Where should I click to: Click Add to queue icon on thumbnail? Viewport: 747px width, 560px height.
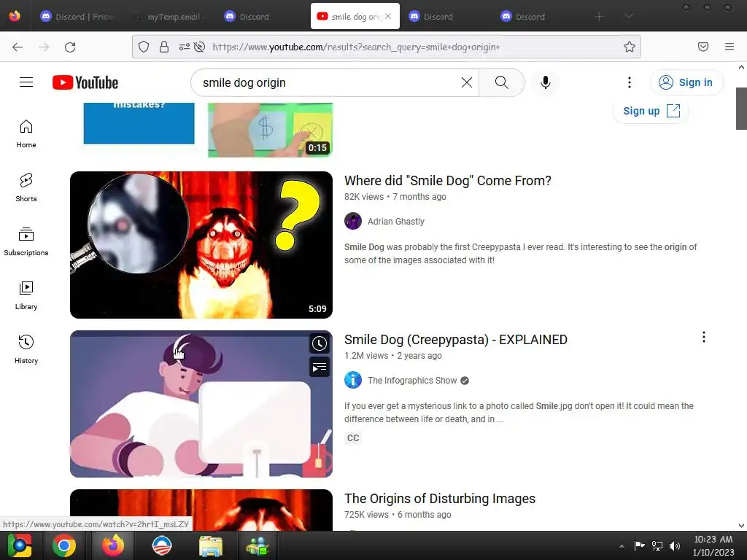point(320,367)
